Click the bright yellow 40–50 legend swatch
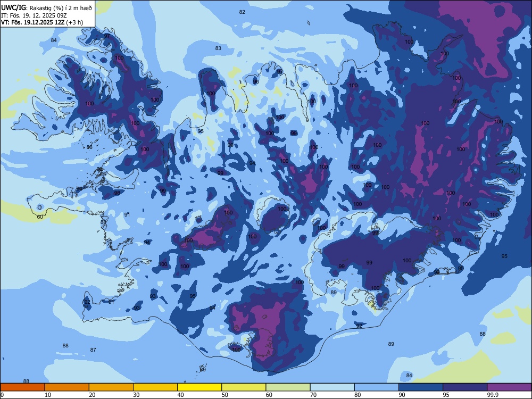Image resolution: width=532 pixels, height=399 pixels. [199, 387]
